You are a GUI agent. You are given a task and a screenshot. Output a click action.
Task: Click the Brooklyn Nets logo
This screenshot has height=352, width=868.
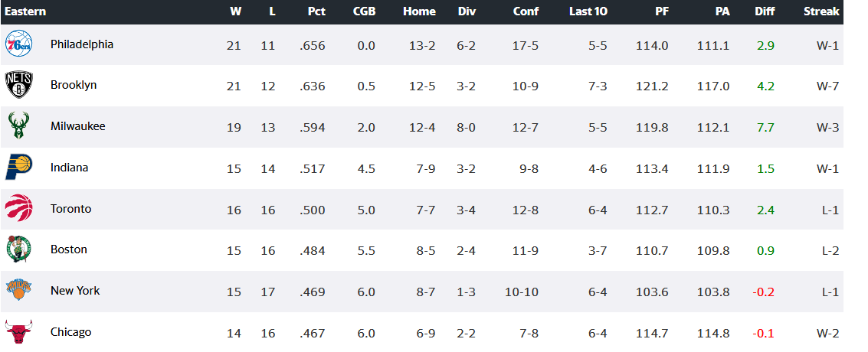coord(18,85)
